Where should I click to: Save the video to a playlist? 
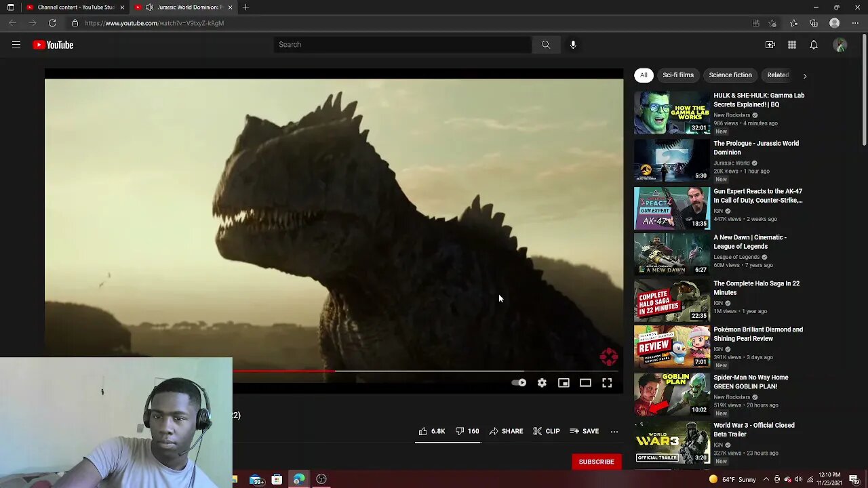[x=584, y=431]
